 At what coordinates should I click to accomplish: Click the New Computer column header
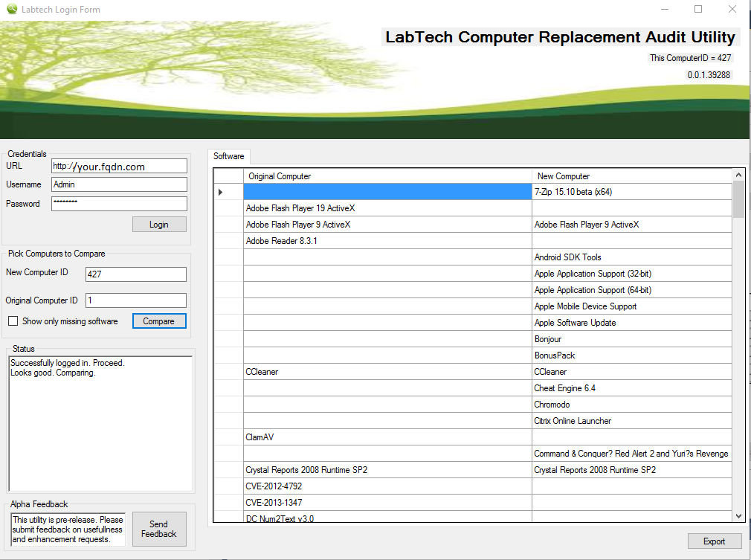point(632,176)
